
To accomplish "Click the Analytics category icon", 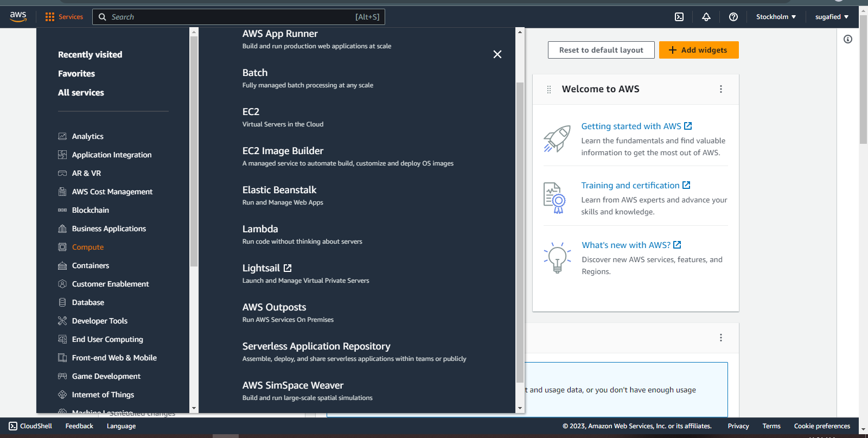I will (x=62, y=136).
